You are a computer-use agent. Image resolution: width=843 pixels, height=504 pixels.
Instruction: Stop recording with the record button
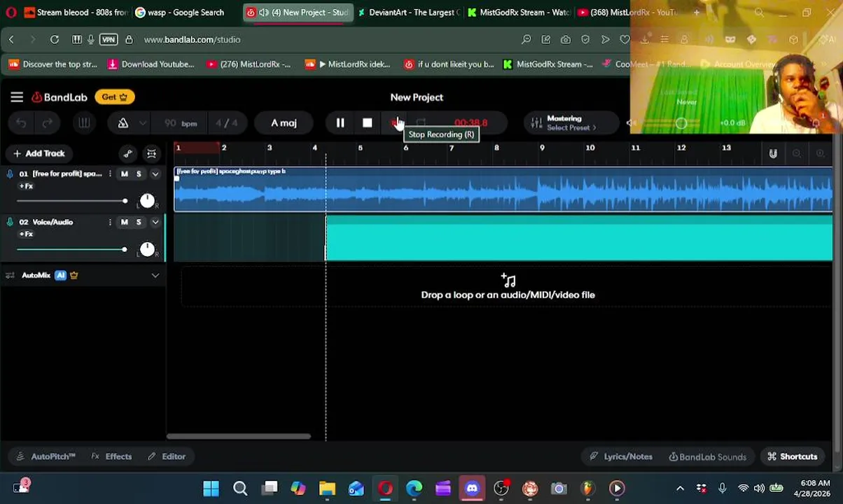[395, 123]
